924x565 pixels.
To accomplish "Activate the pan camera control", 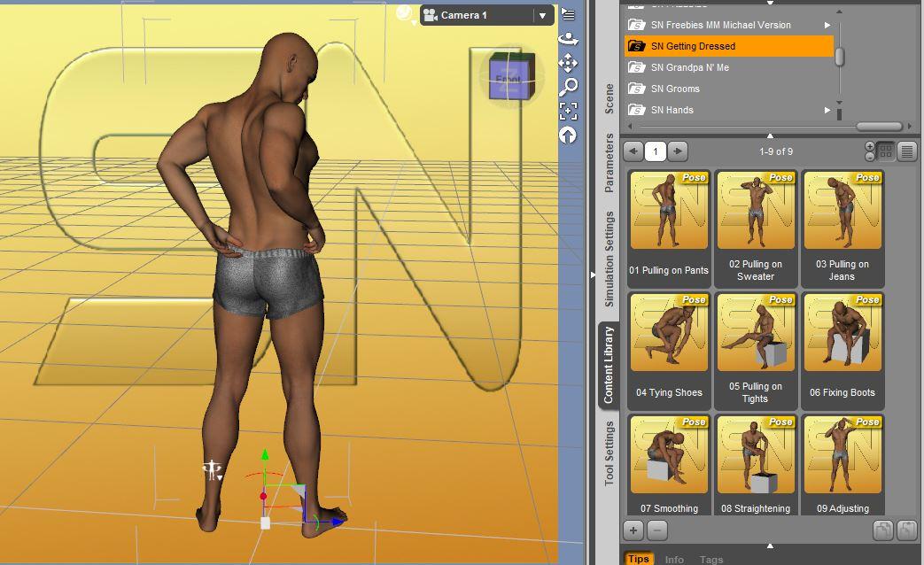I will (x=568, y=63).
